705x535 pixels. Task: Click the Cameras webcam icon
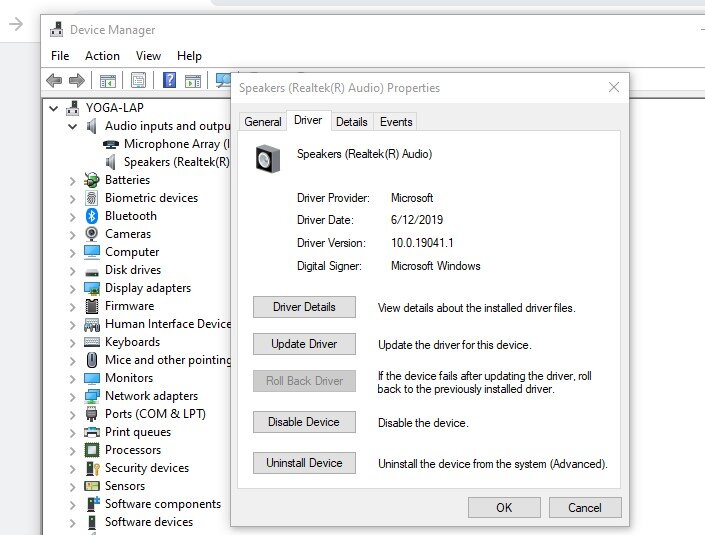pos(91,234)
